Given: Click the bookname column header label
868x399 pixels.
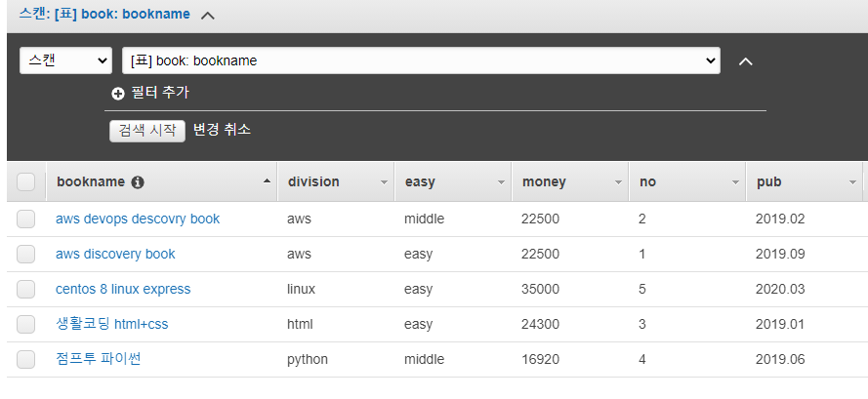Looking at the screenshot, I should coord(91,182).
